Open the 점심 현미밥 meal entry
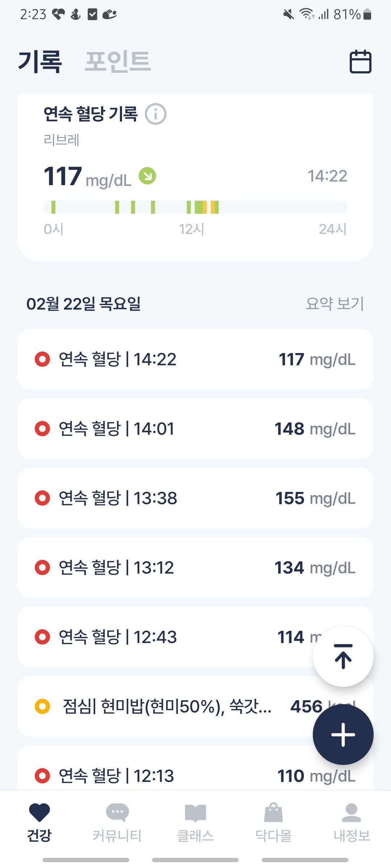The image size is (391, 868). 195,706
